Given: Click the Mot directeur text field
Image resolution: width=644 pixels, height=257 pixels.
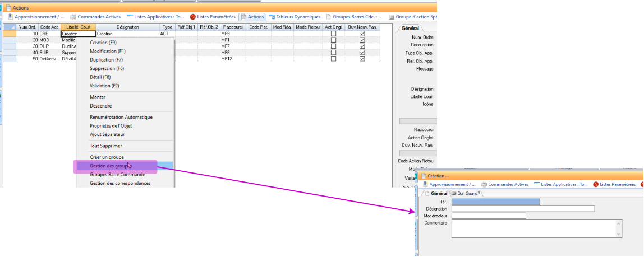Looking at the screenshot, I should click(x=488, y=216).
